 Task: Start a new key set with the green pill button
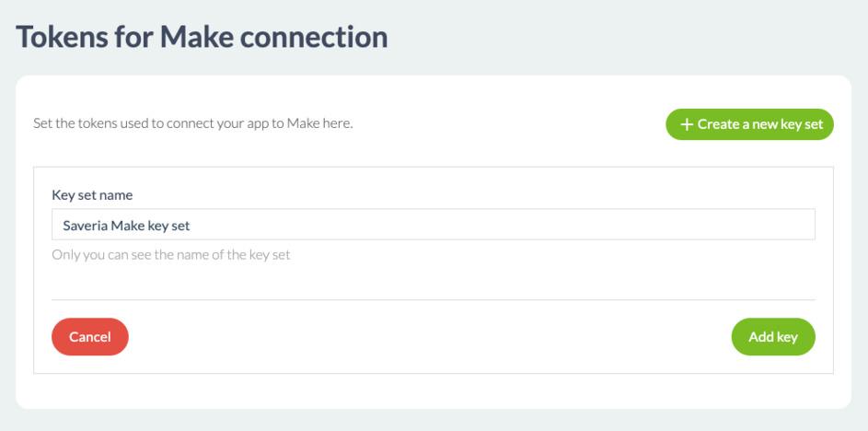point(749,124)
